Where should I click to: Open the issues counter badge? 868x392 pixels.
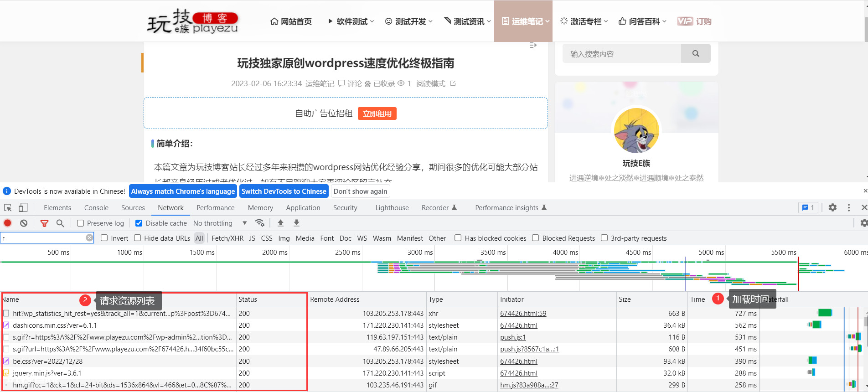pos(808,207)
